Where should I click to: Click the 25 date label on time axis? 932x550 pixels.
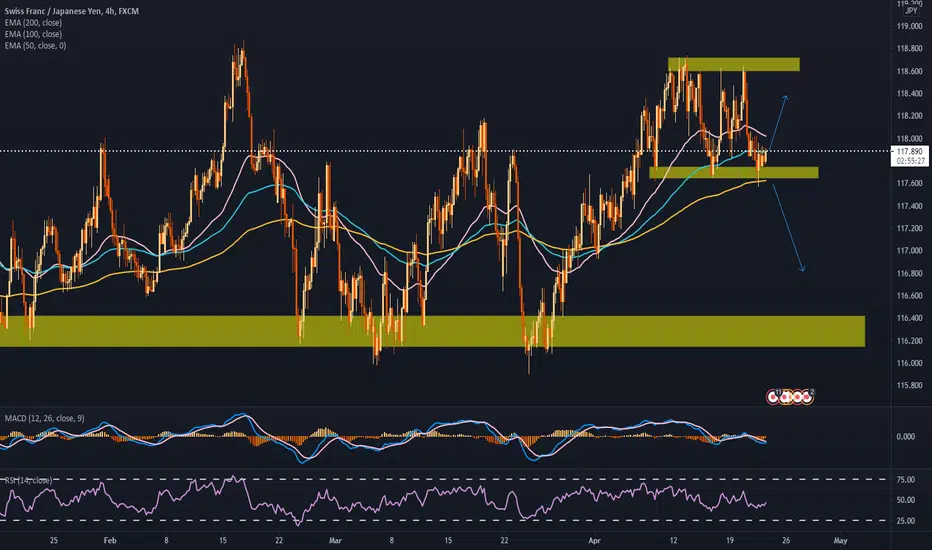pyautogui.click(x=54, y=540)
